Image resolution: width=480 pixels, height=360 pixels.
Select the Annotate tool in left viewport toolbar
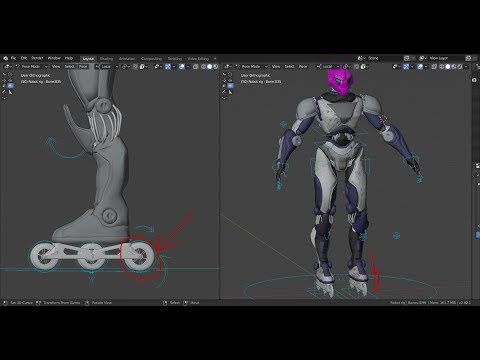[x=4, y=92]
